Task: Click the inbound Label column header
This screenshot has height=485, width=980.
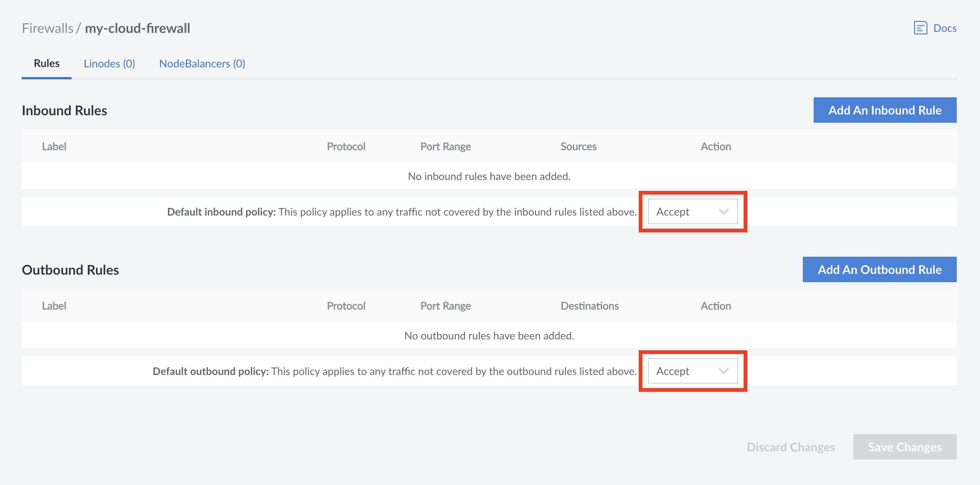Action: [54, 146]
